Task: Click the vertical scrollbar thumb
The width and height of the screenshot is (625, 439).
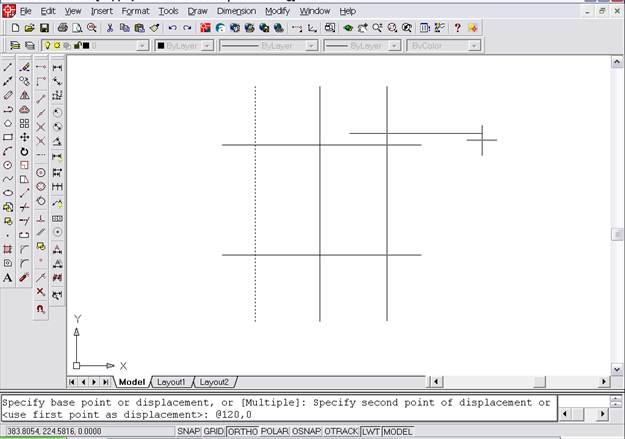Action: point(617,234)
